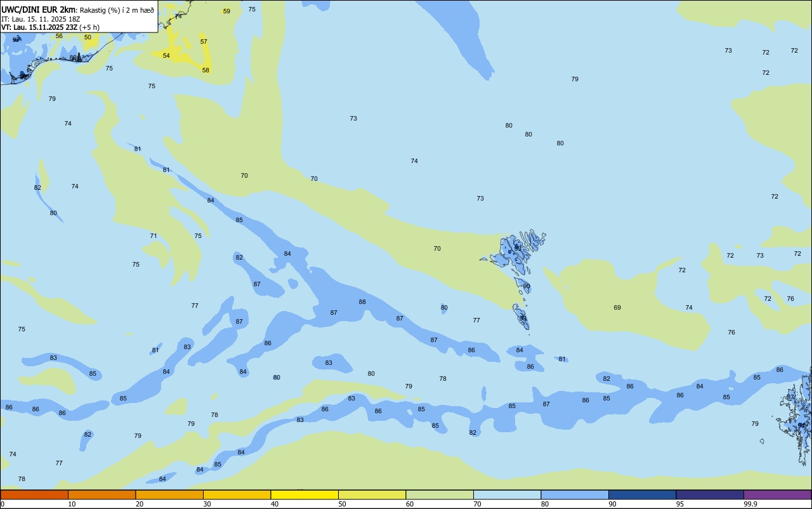
Task: Click the legend tick label 99.9
Action: click(x=750, y=504)
